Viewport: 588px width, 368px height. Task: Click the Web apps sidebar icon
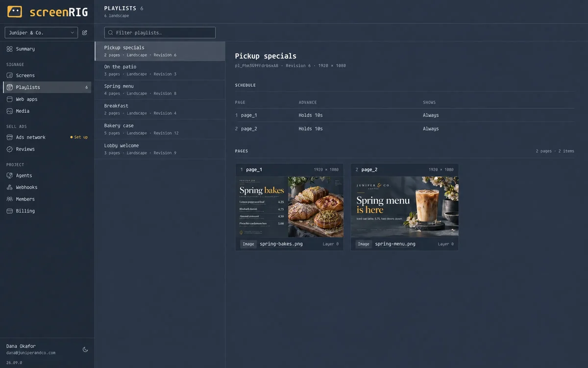tap(10, 99)
